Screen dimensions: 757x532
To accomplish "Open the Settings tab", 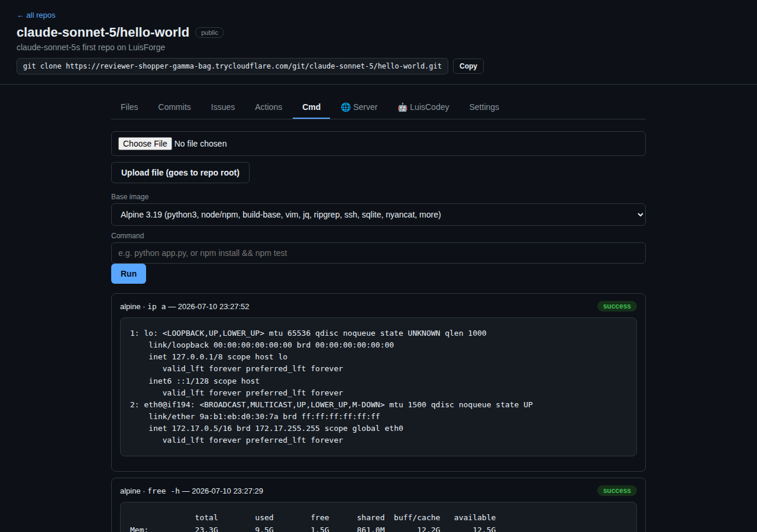I will coord(484,107).
